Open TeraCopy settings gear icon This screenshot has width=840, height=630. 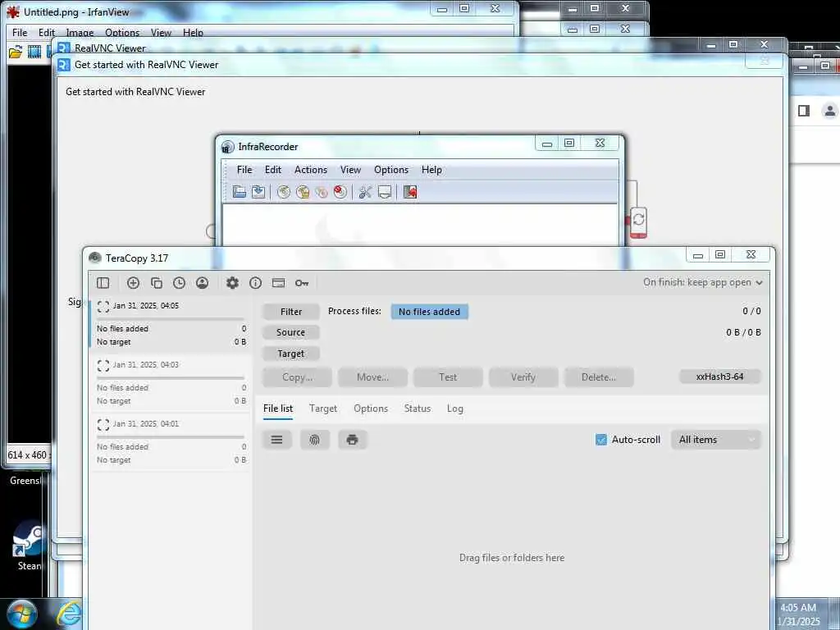pos(232,283)
